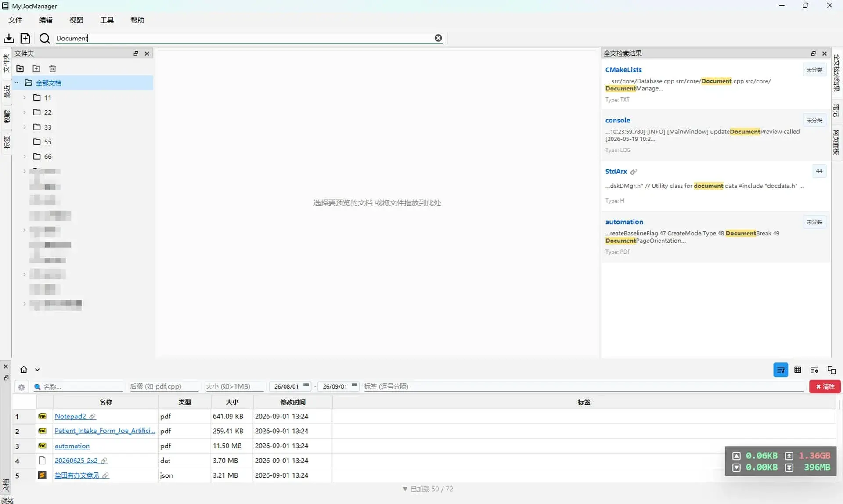This screenshot has height=504, width=843.
Task: Open start date 26/08/01 picker
Action: (x=306, y=386)
